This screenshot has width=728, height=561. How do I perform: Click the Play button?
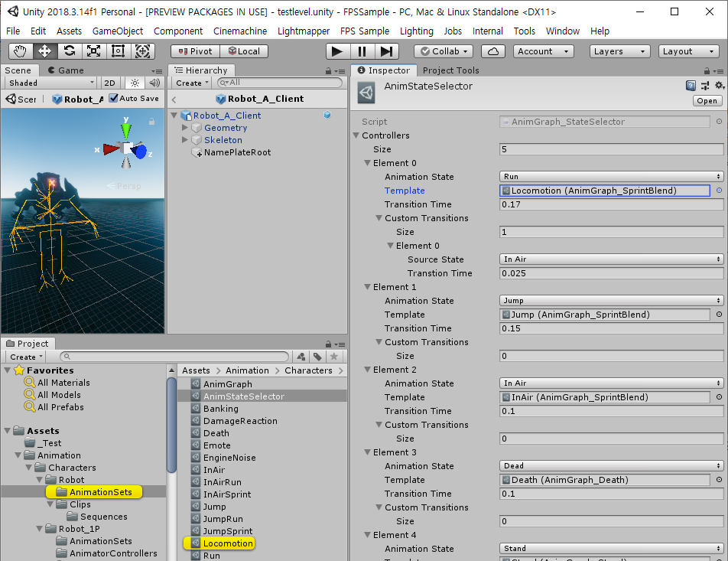point(337,51)
